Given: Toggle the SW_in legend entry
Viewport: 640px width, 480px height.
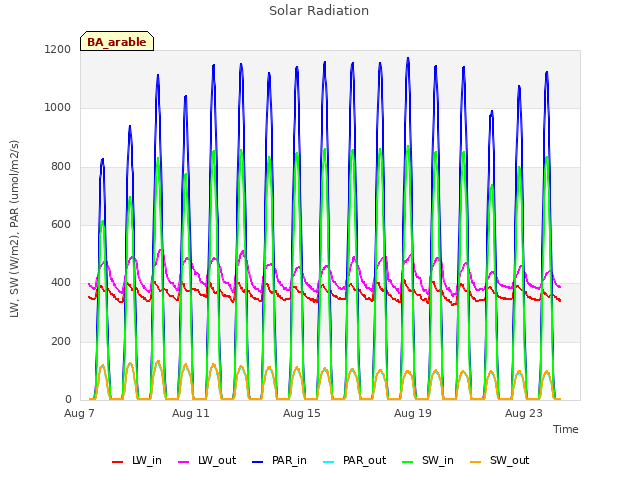Looking at the screenshot, I should pyautogui.click(x=428, y=461).
